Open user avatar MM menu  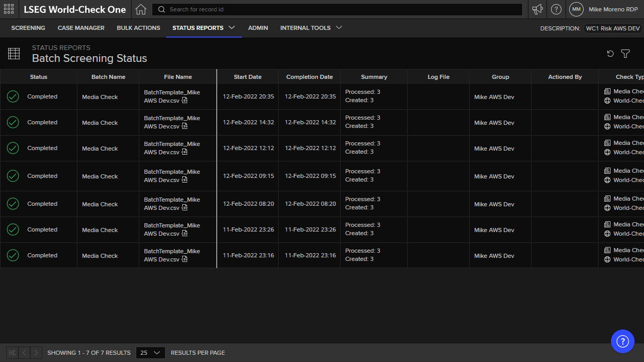(576, 9)
